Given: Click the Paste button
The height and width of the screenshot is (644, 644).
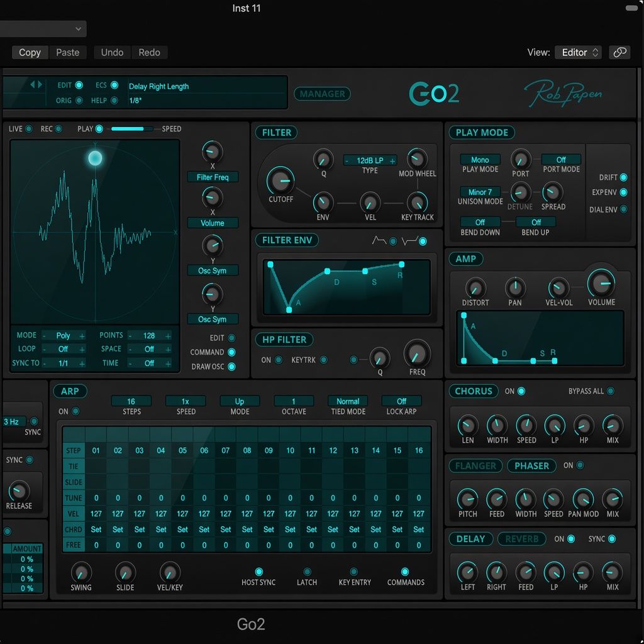Looking at the screenshot, I should pos(68,52).
